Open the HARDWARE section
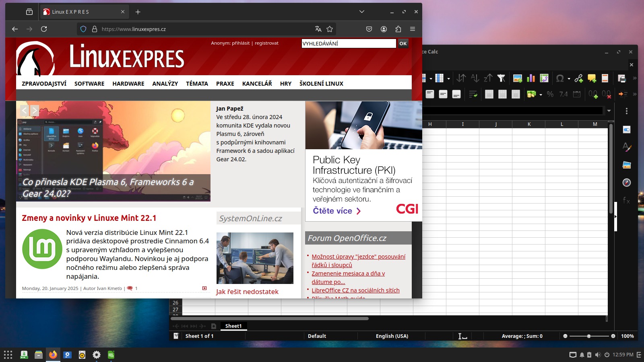This screenshot has height=362, width=644. [x=128, y=84]
